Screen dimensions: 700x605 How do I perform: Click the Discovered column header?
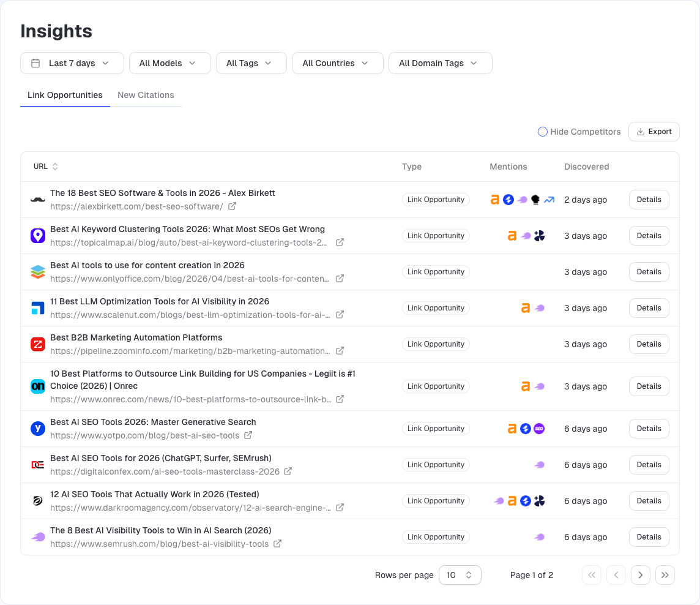[586, 167]
